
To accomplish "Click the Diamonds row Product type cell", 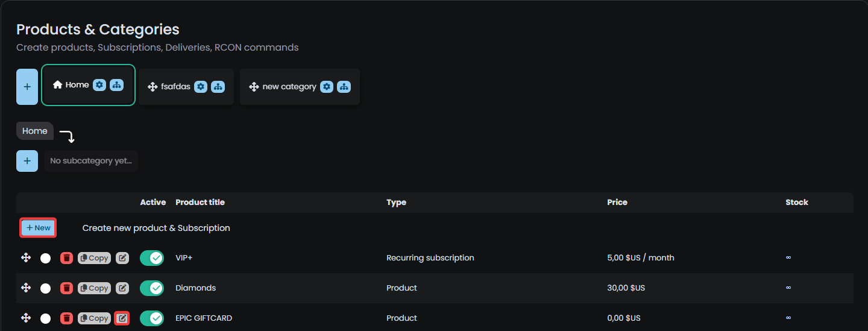I will point(401,288).
